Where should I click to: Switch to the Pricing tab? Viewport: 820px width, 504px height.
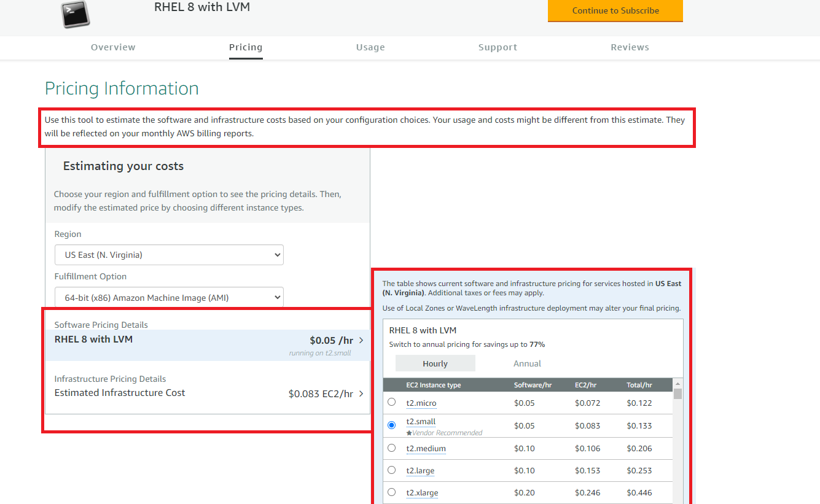coord(246,47)
